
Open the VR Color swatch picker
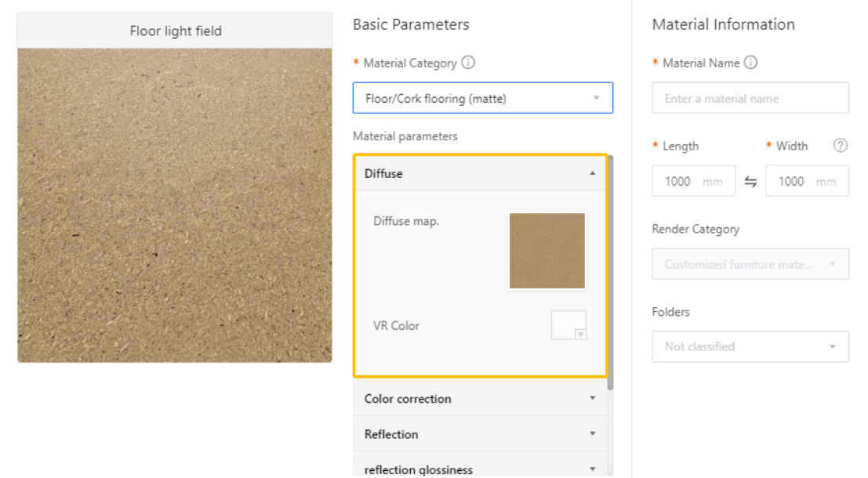568,325
